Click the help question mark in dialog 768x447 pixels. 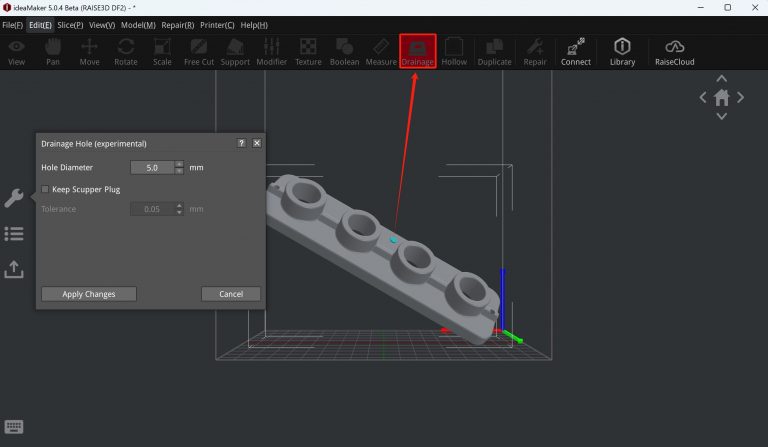click(241, 143)
